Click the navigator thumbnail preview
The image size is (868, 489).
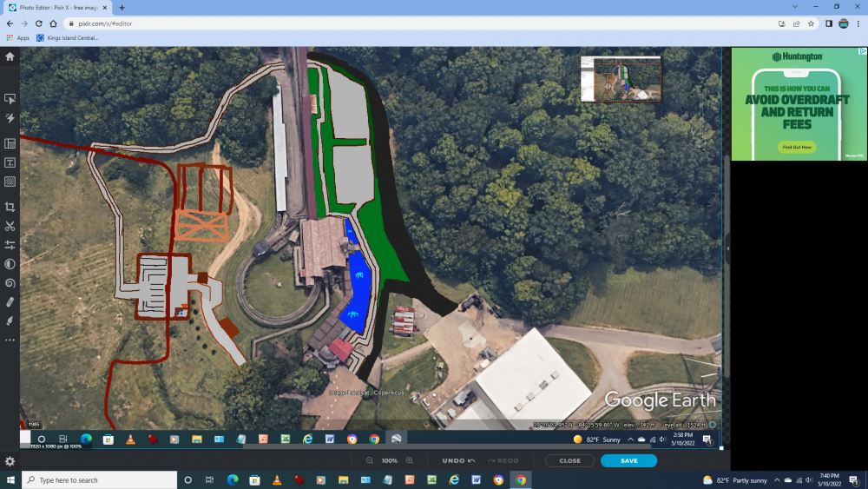pyautogui.click(x=621, y=79)
